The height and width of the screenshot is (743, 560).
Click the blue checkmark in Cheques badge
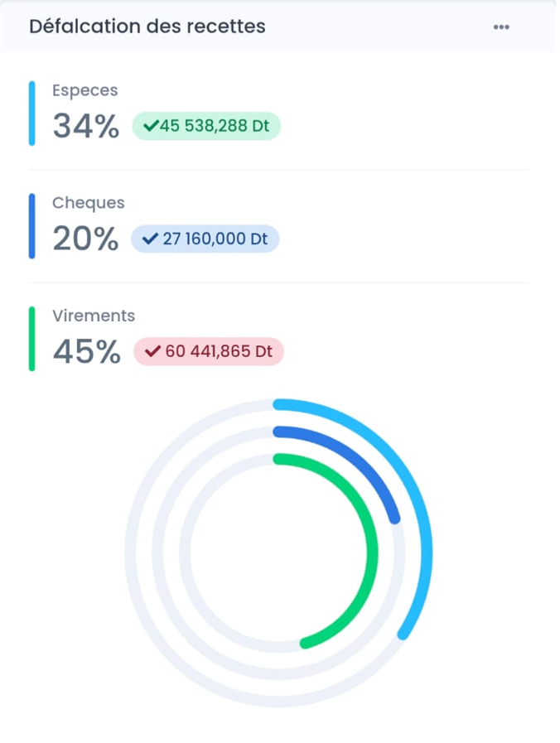[x=150, y=239]
